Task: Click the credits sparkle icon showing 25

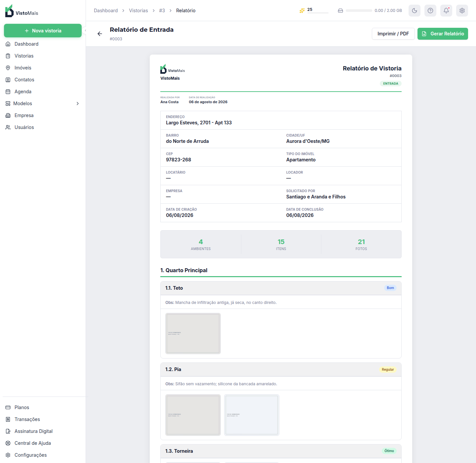Action: (302, 11)
